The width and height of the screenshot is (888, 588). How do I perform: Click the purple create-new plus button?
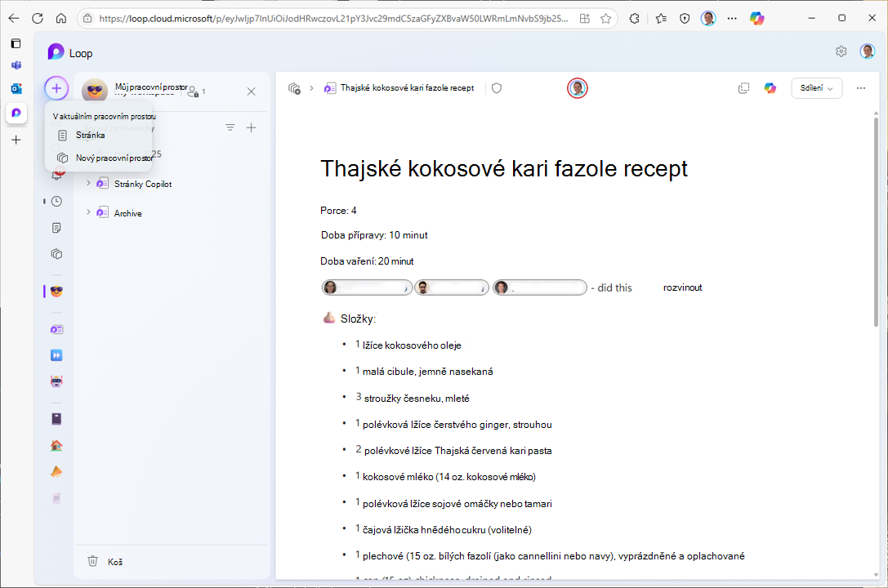point(56,88)
